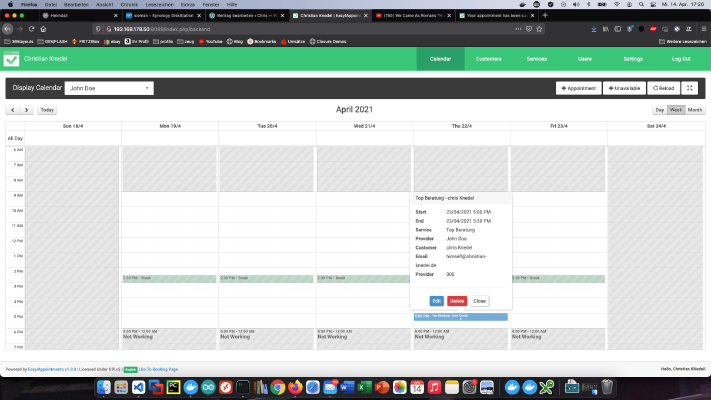The width and height of the screenshot is (711, 400).
Task: Toggle fullscreen calendar view icon
Action: click(x=689, y=88)
